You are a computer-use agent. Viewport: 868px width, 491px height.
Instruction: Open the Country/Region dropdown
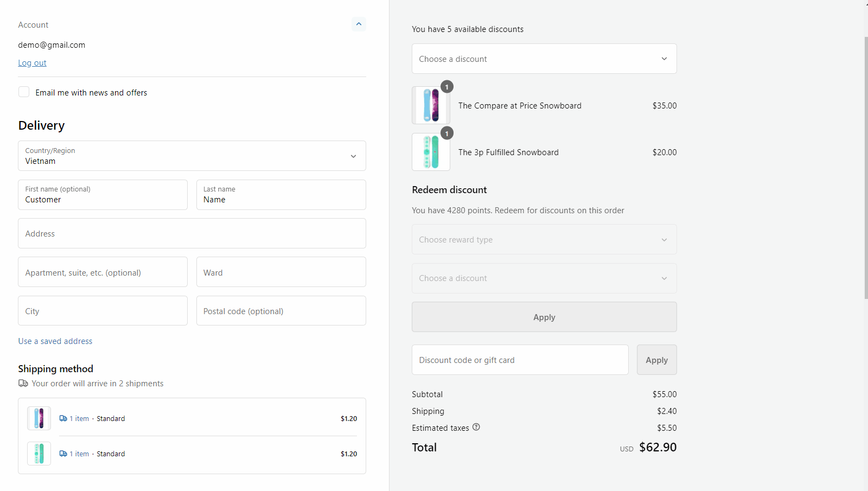click(192, 156)
